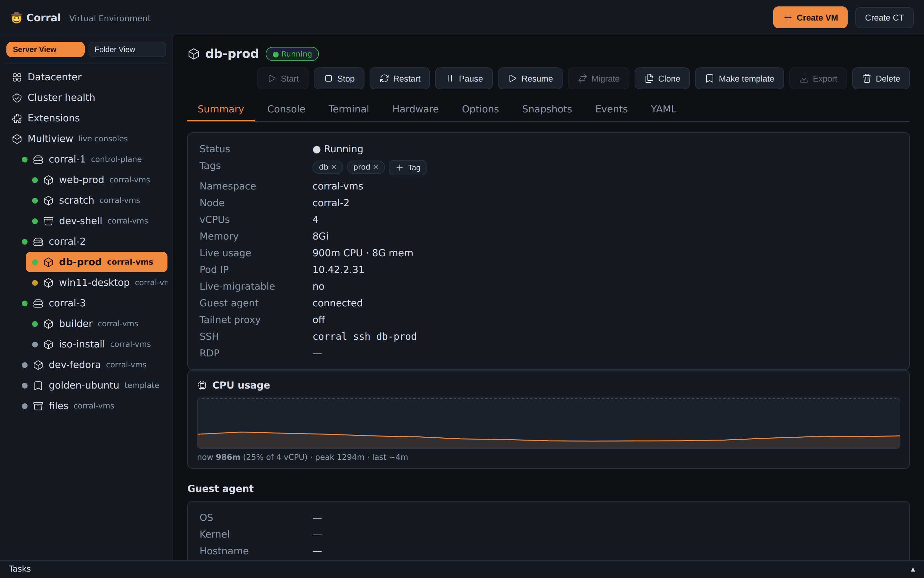Click Create CT button
Image resolution: width=924 pixels, height=578 pixels.
(884, 18)
